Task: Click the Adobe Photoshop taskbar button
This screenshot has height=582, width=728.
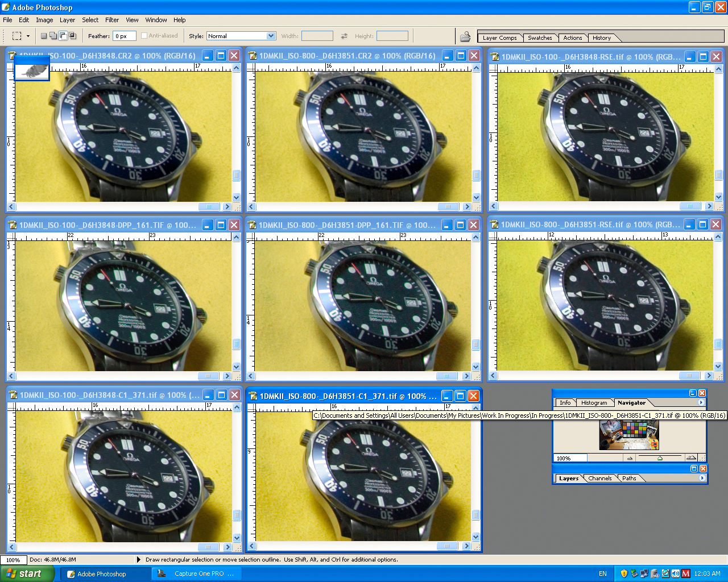Action: [106, 574]
